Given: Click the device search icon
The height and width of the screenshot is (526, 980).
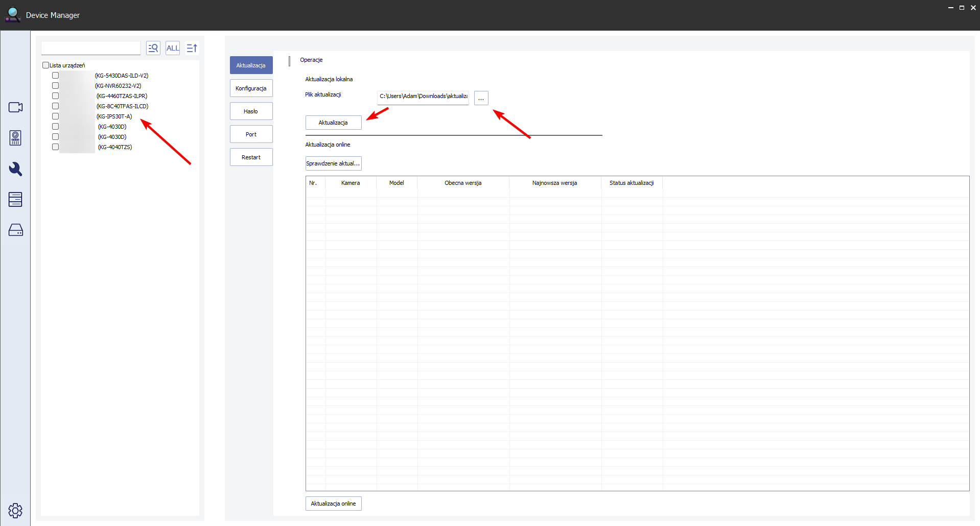Looking at the screenshot, I should pos(153,48).
